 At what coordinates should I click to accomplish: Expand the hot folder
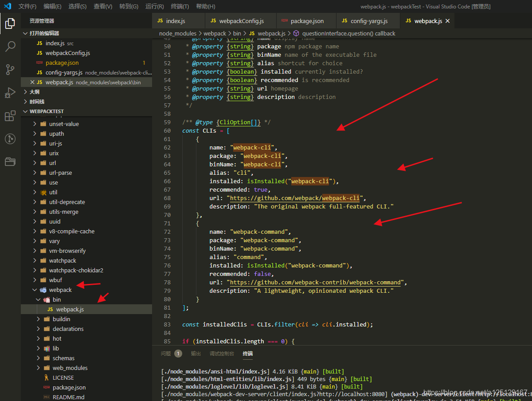(x=86, y=339)
